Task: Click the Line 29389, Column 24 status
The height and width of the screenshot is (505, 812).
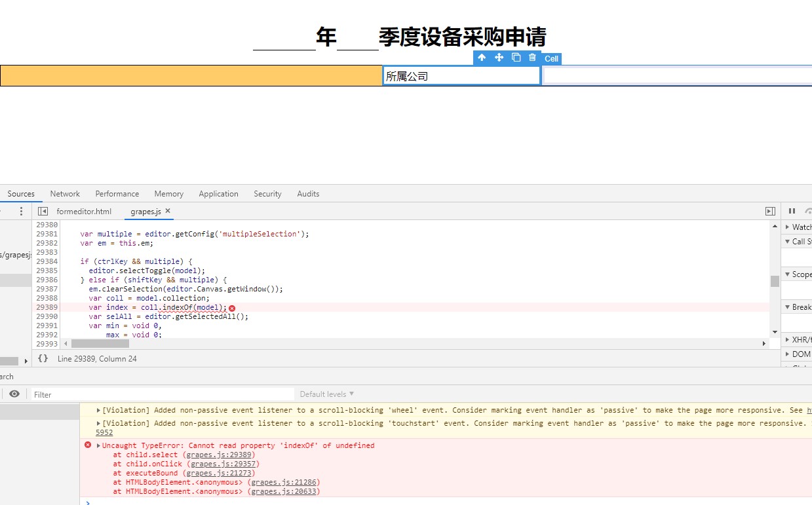Action: (x=97, y=359)
